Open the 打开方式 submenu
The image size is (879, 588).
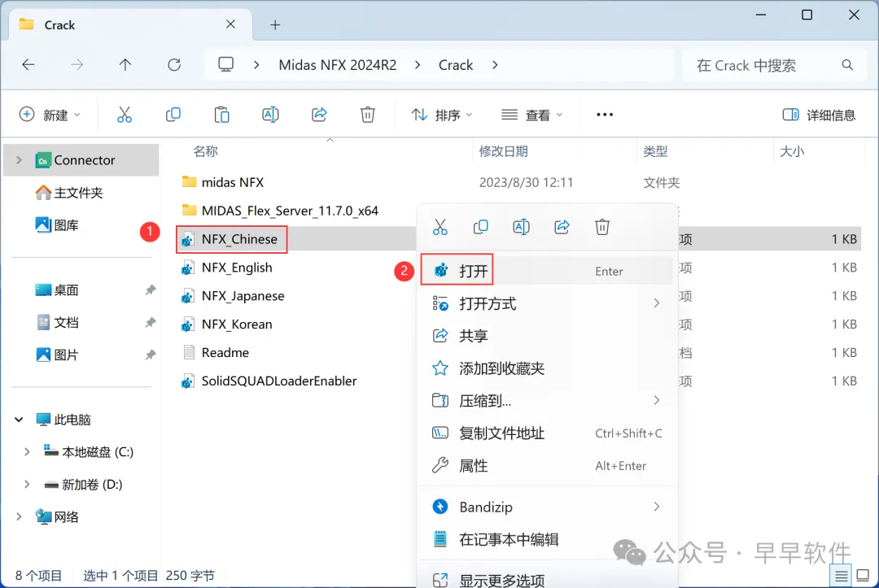[x=547, y=303]
